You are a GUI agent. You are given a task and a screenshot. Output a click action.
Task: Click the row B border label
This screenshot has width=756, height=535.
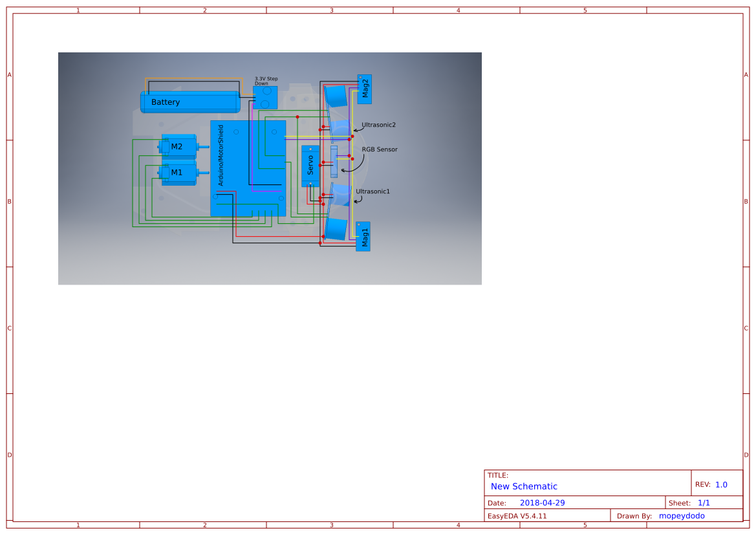point(8,202)
